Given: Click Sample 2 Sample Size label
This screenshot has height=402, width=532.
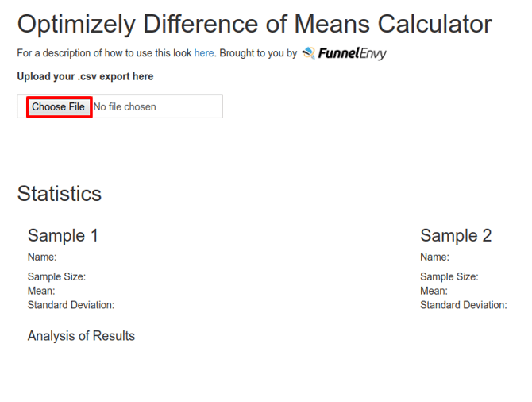Looking at the screenshot, I should 449,276.
